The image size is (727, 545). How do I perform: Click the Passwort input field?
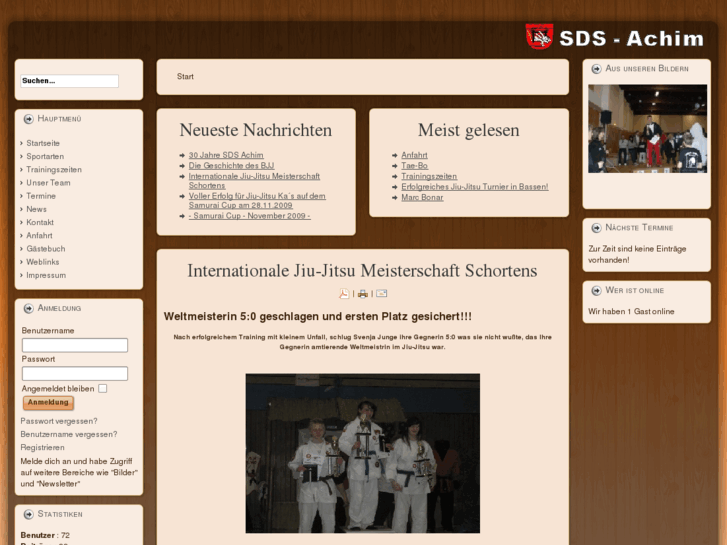pos(75,374)
